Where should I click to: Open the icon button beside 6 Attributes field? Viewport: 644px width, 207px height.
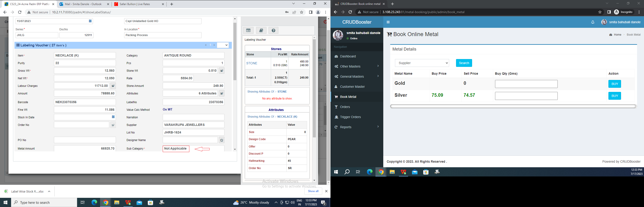click(222, 93)
